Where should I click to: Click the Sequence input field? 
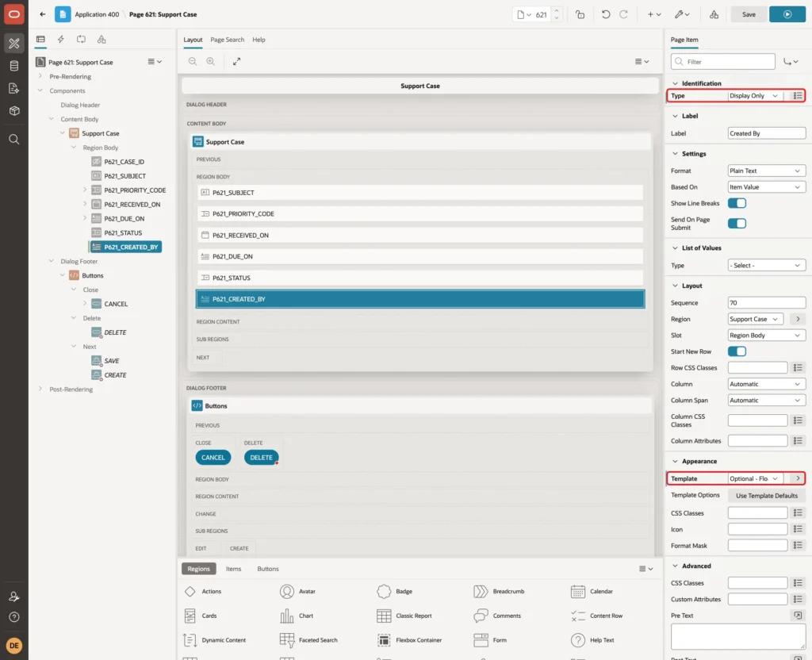(x=767, y=302)
